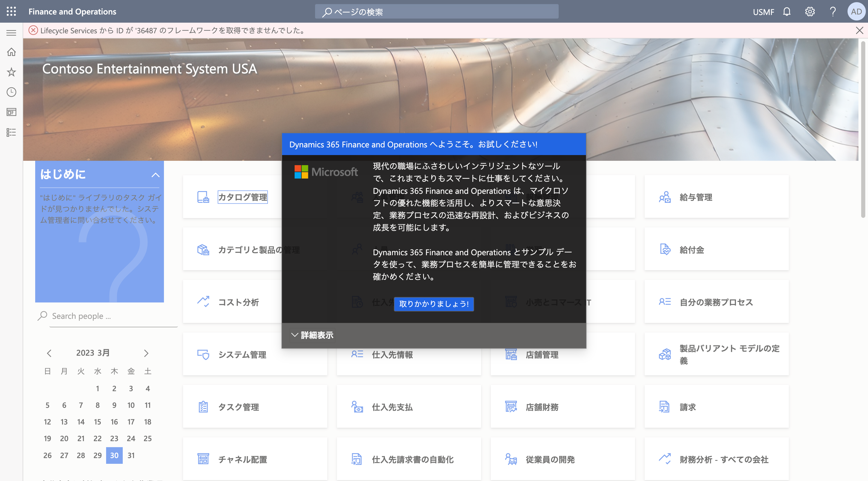868x481 pixels.
Task: Open Favorites star in the sidebar
Action: click(11, 72)
